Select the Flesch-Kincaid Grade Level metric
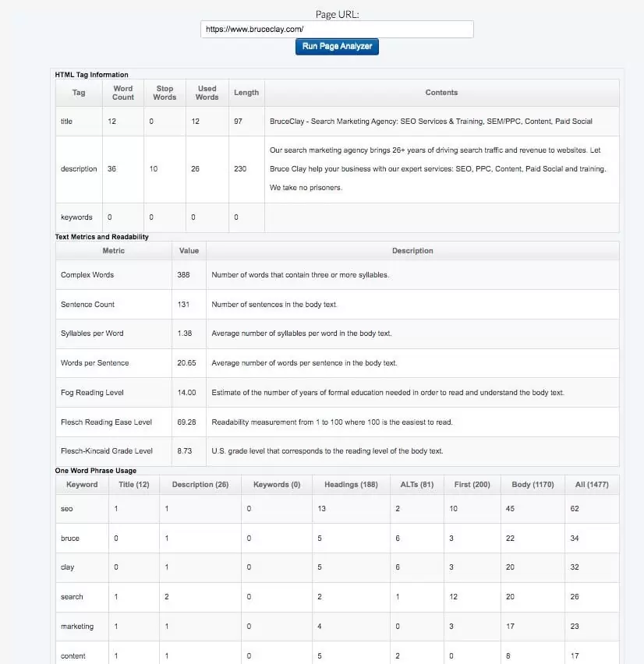 coord(107,451)
